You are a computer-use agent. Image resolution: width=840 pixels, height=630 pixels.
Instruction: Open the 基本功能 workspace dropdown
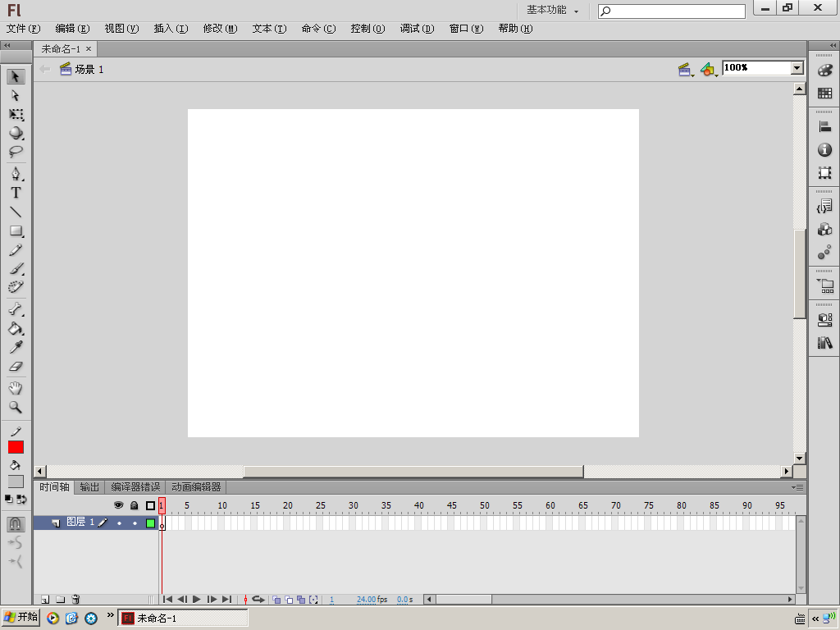tap(552, 10)
